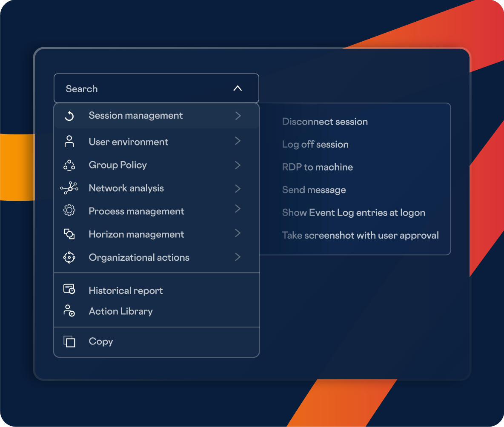The width and height of the screenshot is (504, 427).
Task: Click the Session management refresh icon
Action: pos(69,116)
